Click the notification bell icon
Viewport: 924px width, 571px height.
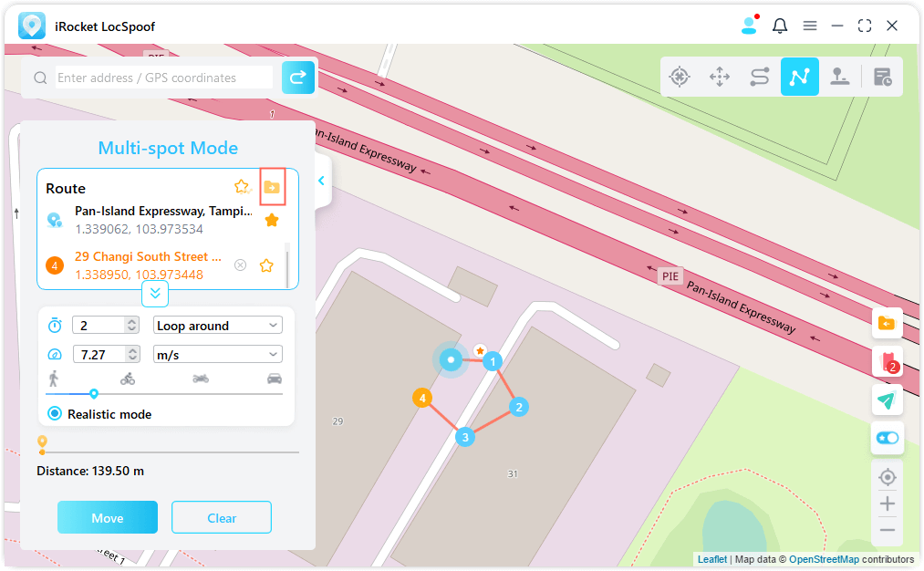click(x=780, y=26)
